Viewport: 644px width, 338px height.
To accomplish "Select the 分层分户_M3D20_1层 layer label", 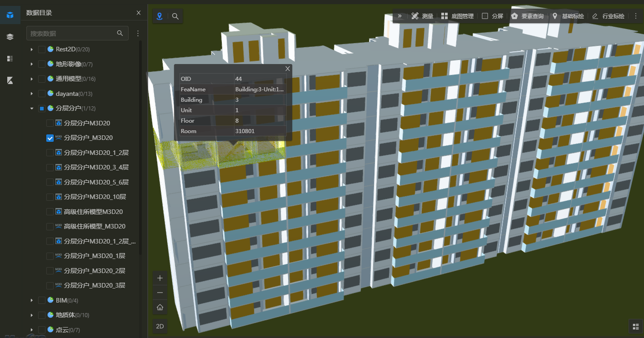I will point(95,256).
